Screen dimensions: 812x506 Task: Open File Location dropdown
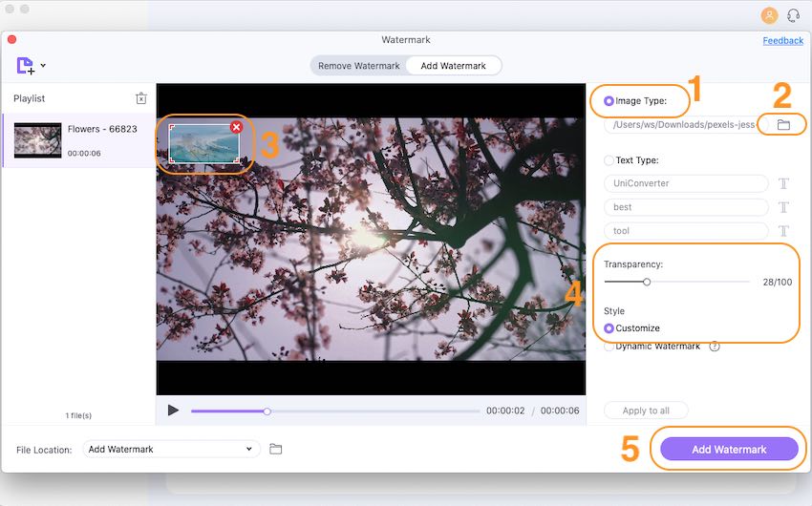[171, 449]
